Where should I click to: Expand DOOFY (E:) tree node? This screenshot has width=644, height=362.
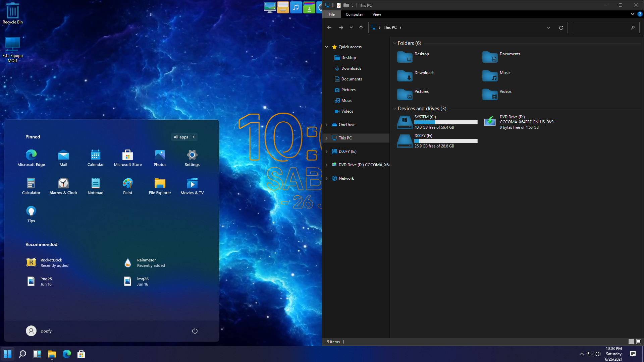click(x=327, y=152)
